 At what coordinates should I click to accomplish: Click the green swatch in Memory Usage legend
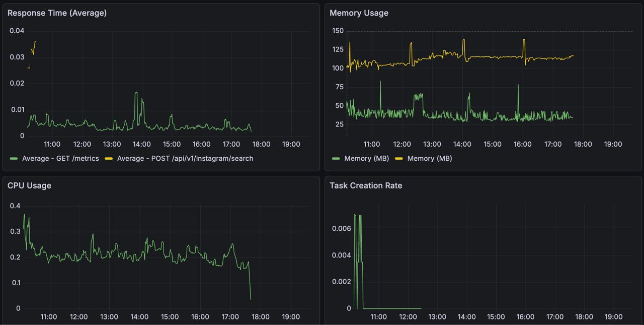coord(336,158)
